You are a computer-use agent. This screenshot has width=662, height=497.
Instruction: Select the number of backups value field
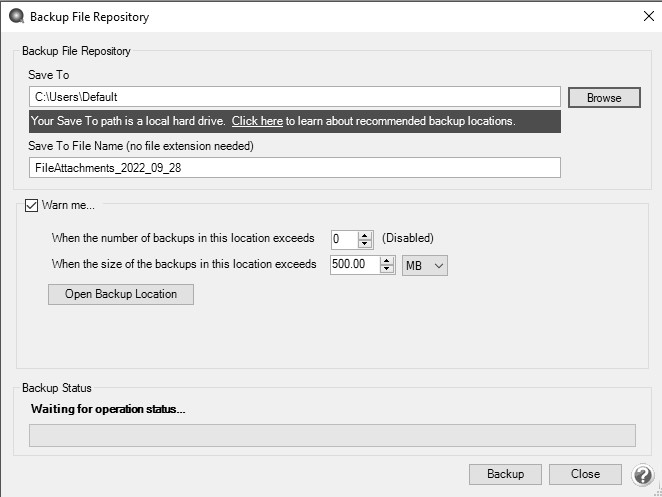coord(344,239)
